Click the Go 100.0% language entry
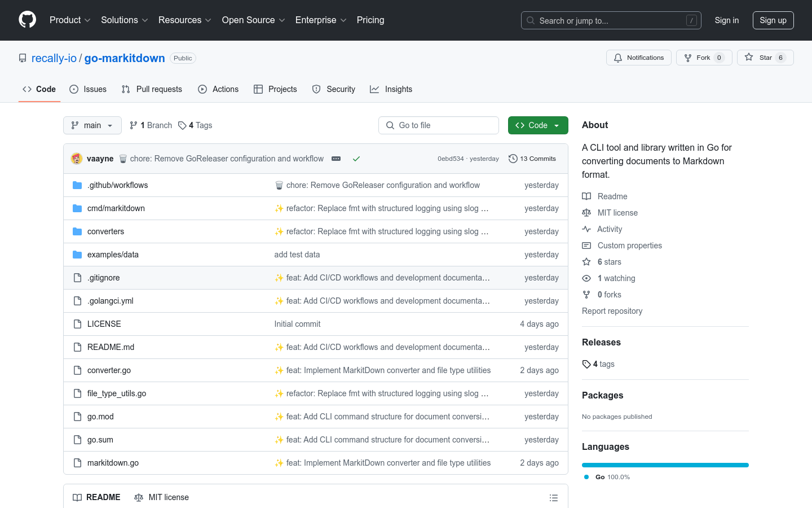Viewport: 812px width, 508px height. pos(607,477)
